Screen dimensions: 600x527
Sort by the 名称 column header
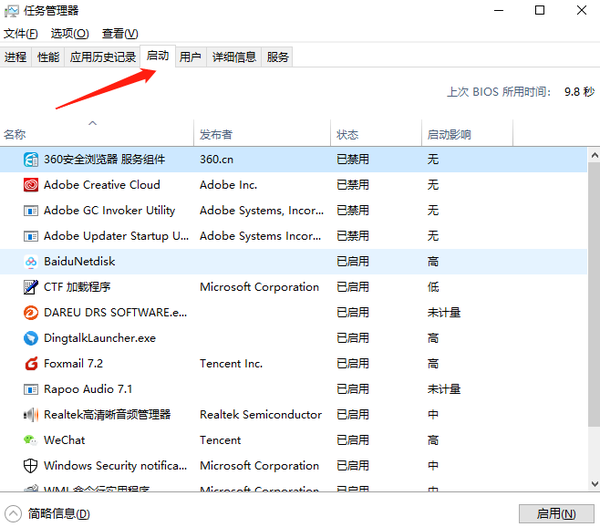96,133
